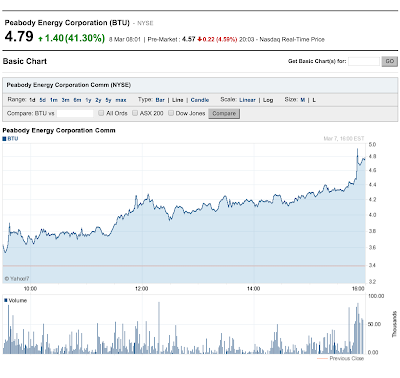
Task: Switch chart type to Bar
Action: (160, 100)
